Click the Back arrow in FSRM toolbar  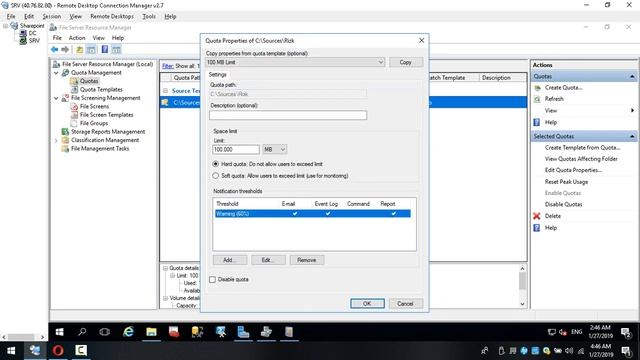click(x=54, y=49)
